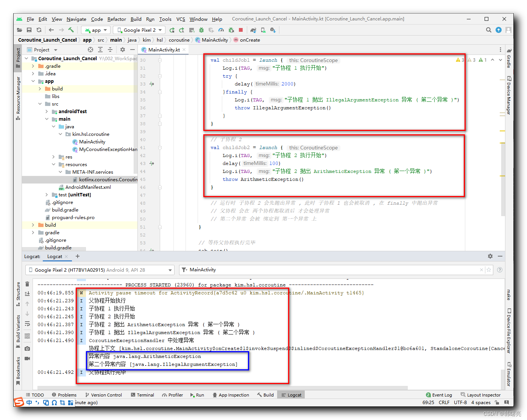Toggle the Resource Manager tool window
The image size is (527, 420).
pyautogui.click(x=18, y=98)
